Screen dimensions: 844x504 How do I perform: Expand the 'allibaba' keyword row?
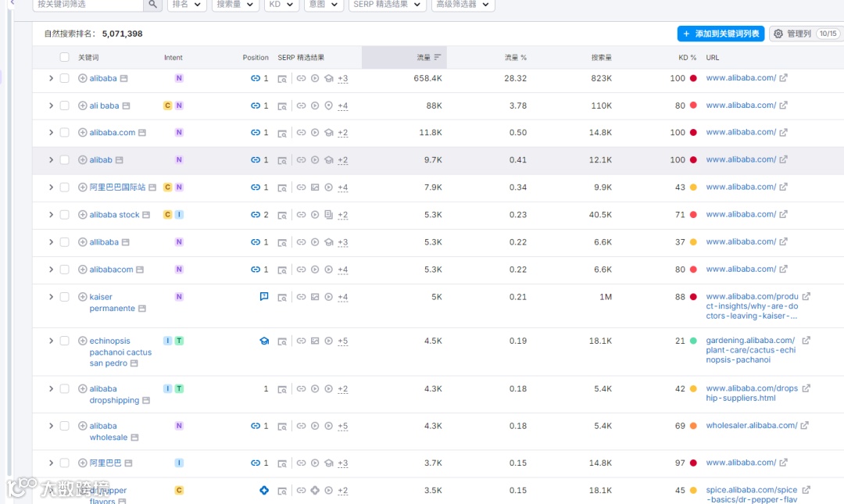coord(51,242)
